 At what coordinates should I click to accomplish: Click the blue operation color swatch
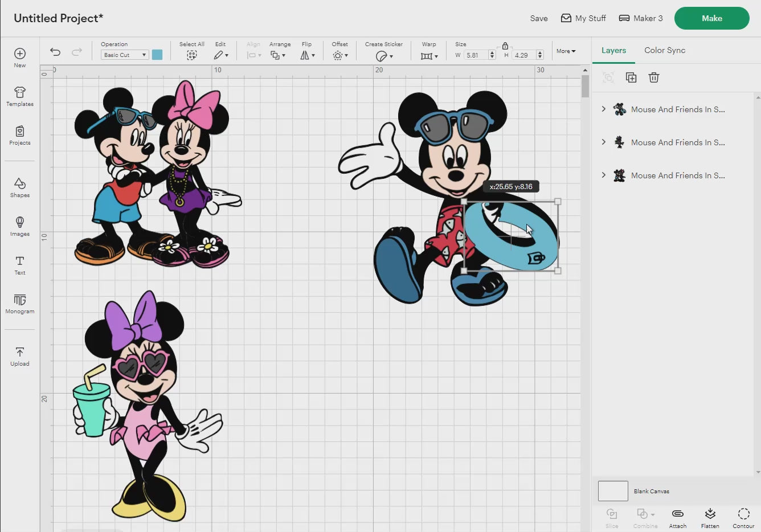pyautogui.click(x=157, y=55)
